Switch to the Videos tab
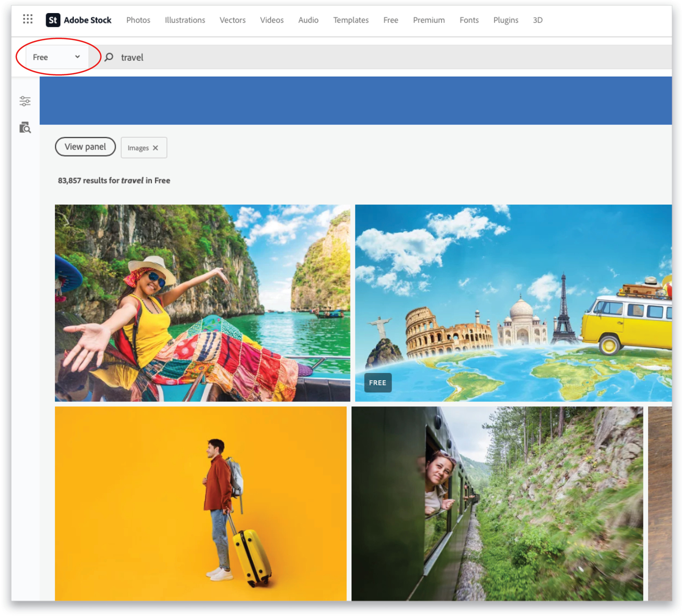 pyautogui.click(x=272, y=20)
